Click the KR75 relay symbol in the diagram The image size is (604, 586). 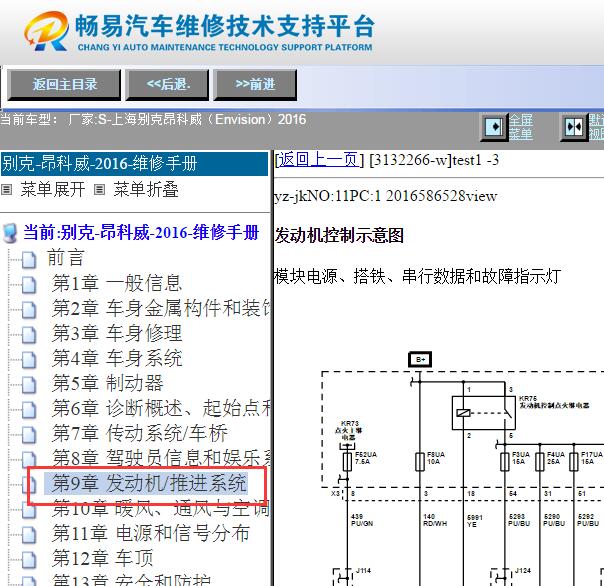coord(484,413)
